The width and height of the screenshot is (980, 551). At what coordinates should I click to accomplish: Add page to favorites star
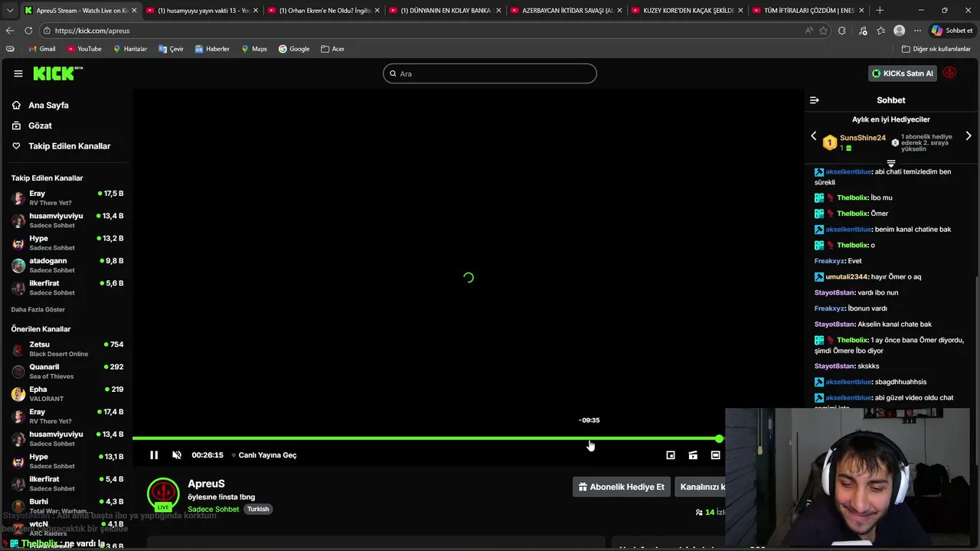coord(824,31)
